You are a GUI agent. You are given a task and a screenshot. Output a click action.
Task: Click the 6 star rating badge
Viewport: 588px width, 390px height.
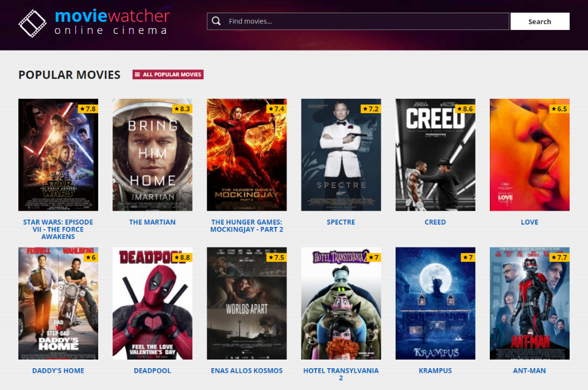(x=91, y=257)
